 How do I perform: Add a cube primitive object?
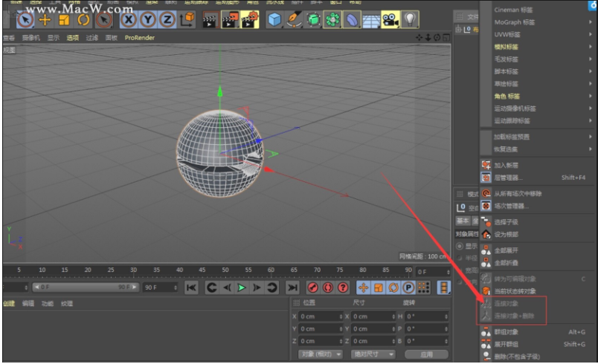coord(274,19)
